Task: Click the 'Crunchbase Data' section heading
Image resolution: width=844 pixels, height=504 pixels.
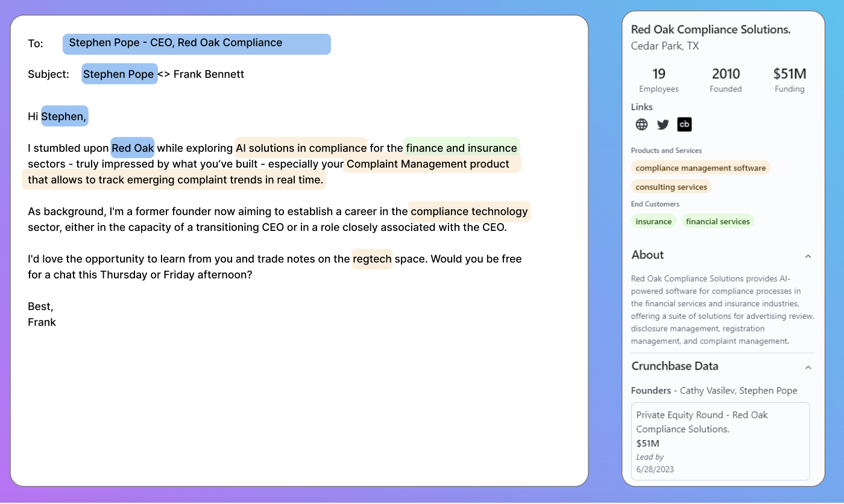Action: (x=675, y=366)
